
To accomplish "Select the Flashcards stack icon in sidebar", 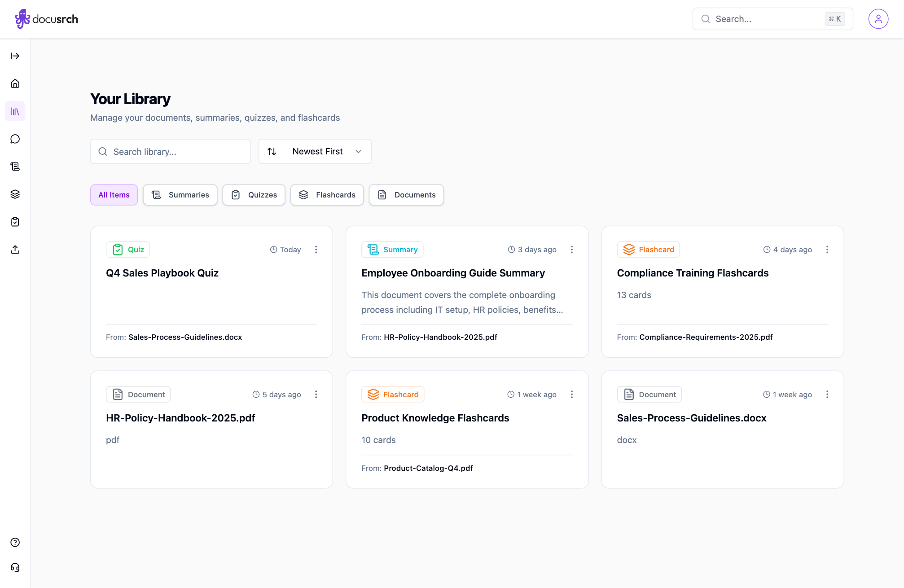I will click(x=15, y=194).
